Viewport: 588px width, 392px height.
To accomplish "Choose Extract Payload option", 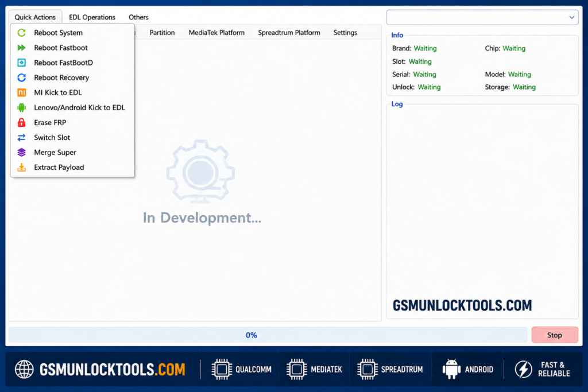I will [72, 168].
